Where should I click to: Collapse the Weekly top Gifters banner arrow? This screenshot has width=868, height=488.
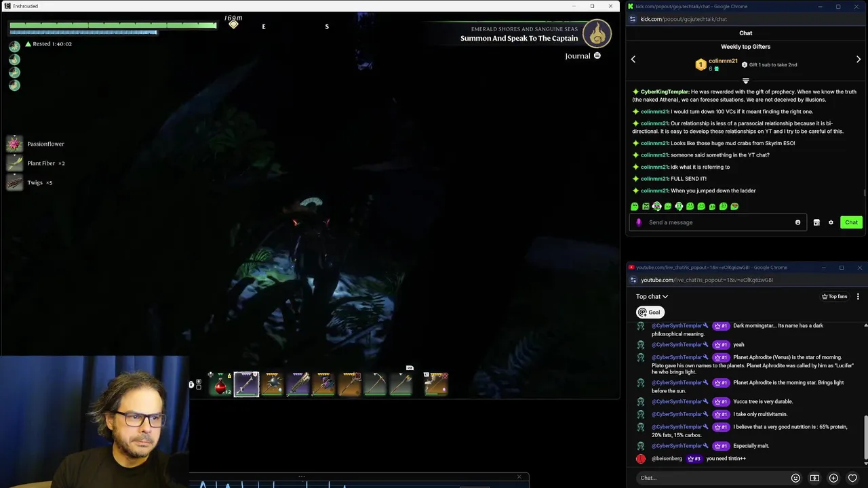point(745,81)
